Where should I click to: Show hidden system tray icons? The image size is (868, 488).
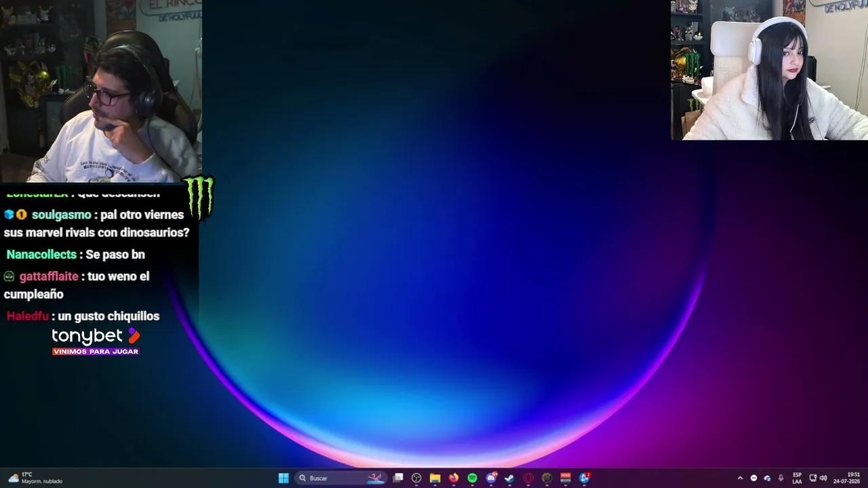(740, 478)
